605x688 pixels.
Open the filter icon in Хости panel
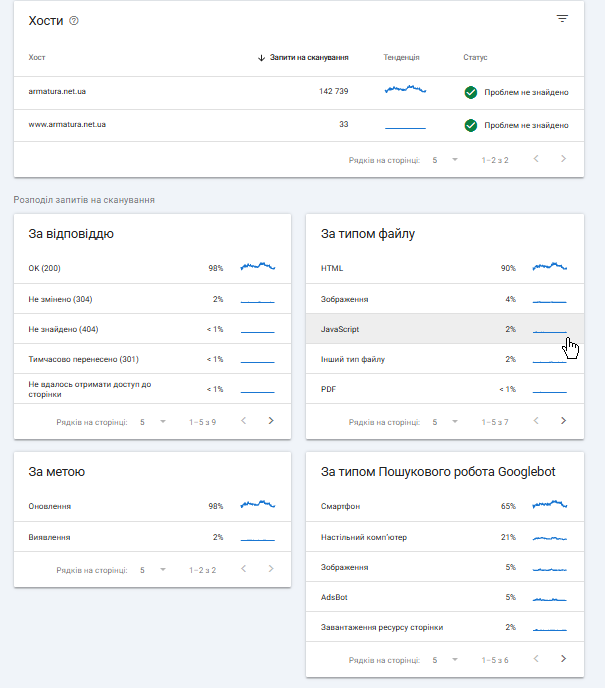[562, 19]
